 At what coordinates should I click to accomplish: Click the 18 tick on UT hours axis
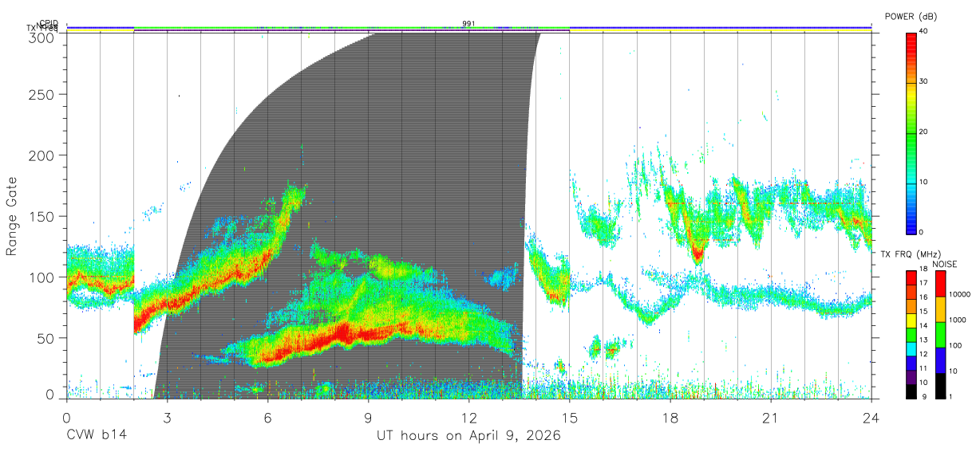click(670, 417)
